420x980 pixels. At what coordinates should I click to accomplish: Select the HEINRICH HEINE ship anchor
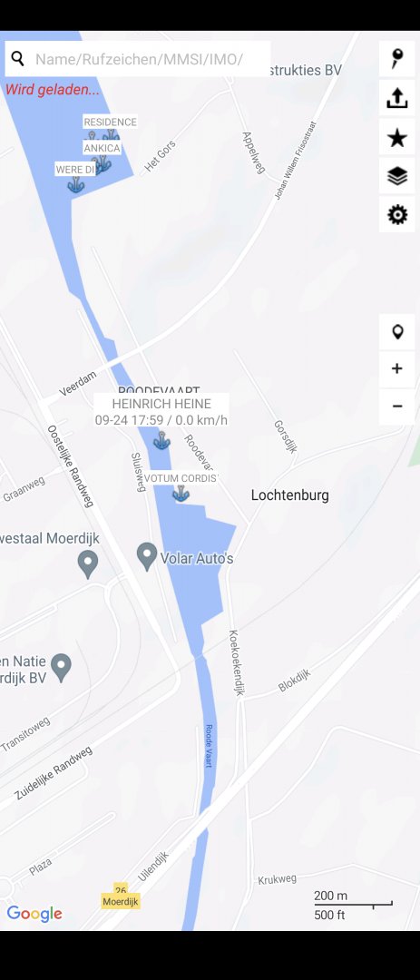pos(161,441)
